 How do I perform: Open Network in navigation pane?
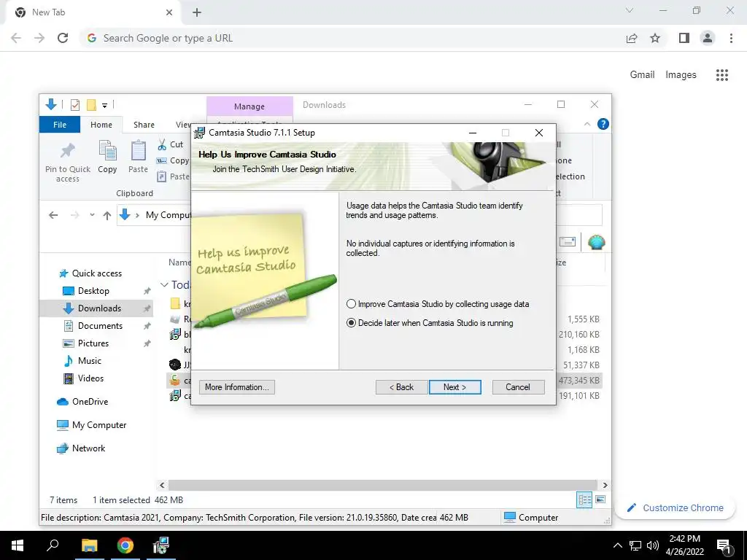pos(88,448)
